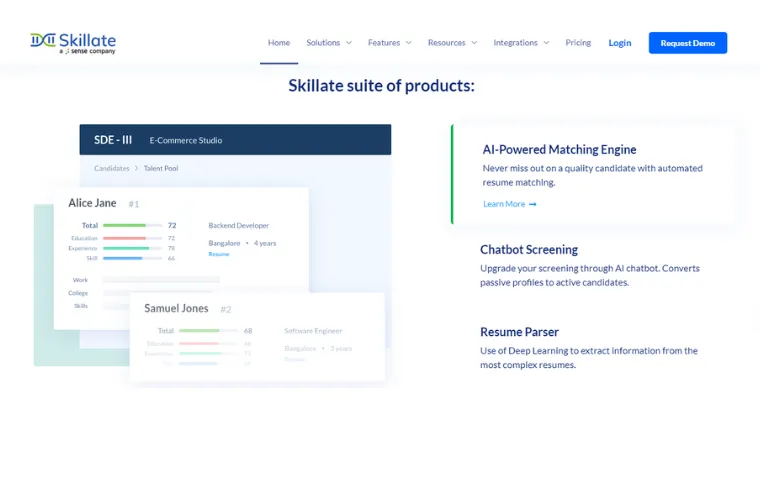This screenshot has width=760, height=495.
Task: Click the Login link
Action: coord(620,43)
